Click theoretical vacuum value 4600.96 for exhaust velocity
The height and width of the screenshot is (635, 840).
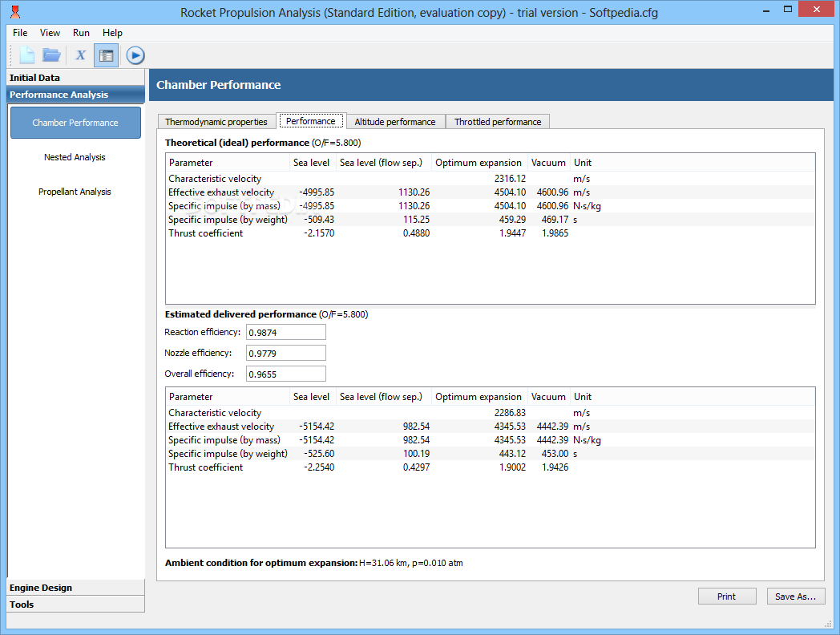pos(552,192)
